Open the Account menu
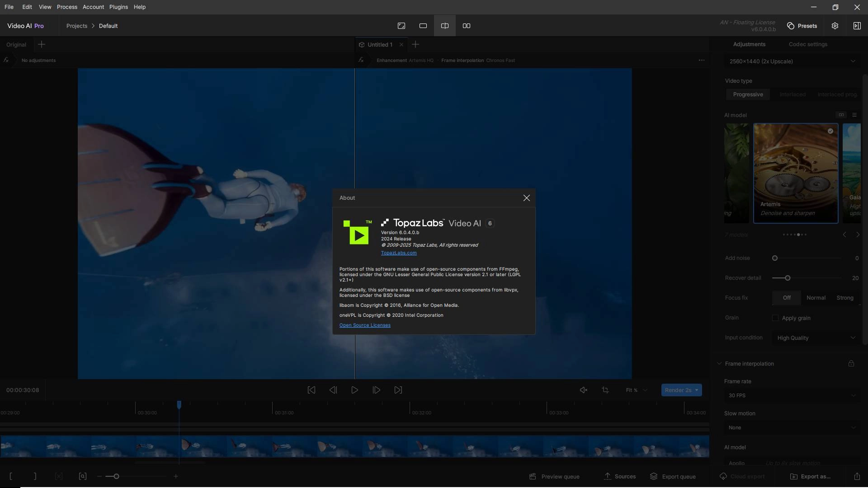 pyautogui.click(x=93, y=7)
